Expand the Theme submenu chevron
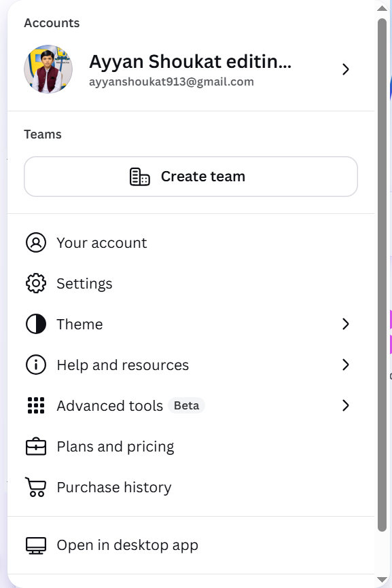 [x=346, y=324]
